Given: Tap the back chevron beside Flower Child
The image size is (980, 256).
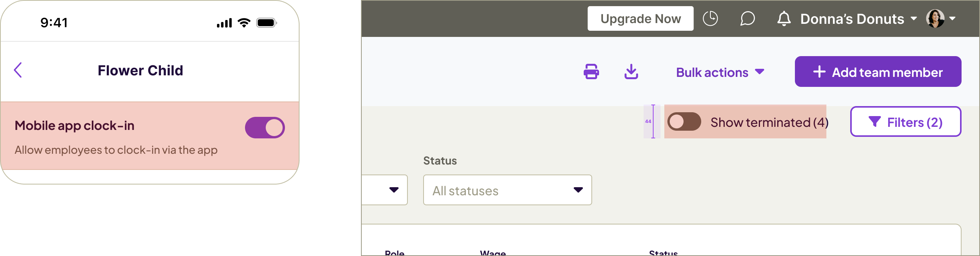Looking at the screenshot, I should [18, 70].
